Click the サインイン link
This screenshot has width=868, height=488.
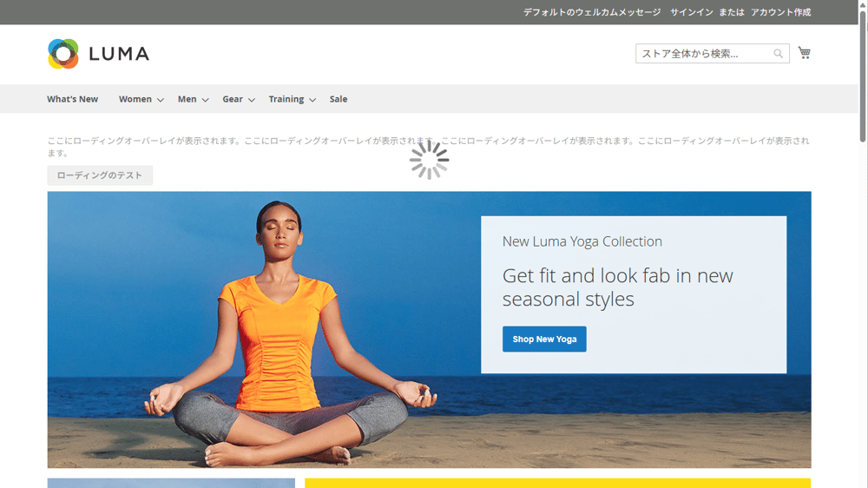pyautogui.click(x=692, y=12)
